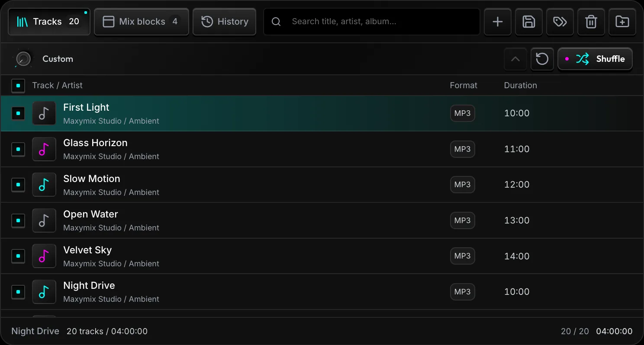Click the Custom preset knob icon
Viewport: 644px width, 345px height.
23,59
